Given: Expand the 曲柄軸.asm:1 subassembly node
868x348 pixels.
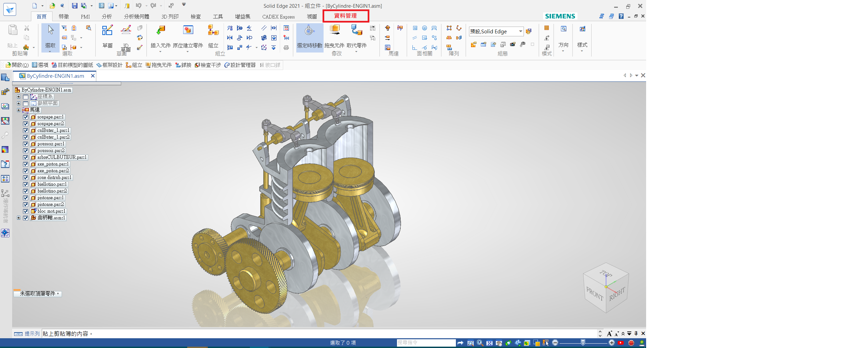Looking at the screenshot, I should click(19, 218).
